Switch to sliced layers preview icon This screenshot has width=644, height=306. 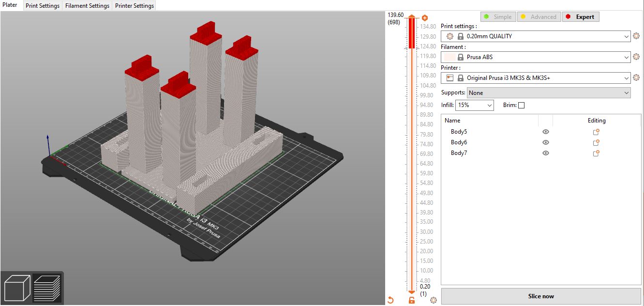point(47,288)
